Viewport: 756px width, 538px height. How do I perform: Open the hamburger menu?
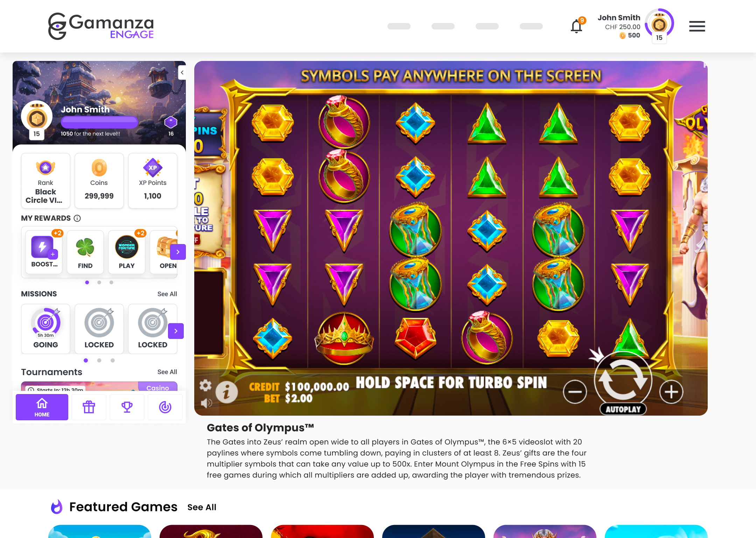(697, 26)
